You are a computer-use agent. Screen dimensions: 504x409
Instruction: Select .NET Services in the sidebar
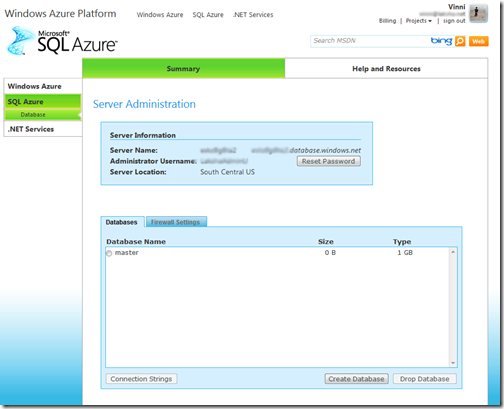tap(43, 129)
